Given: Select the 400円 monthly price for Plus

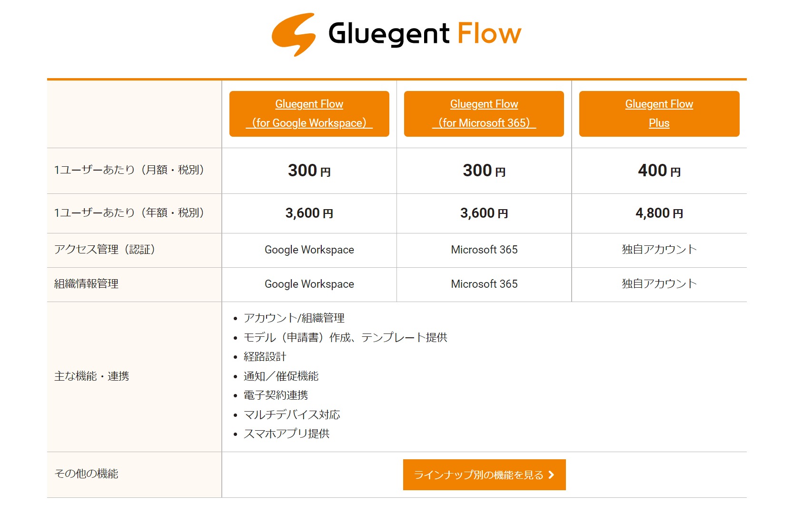Looking at the screenshot, I should point(659,171).
